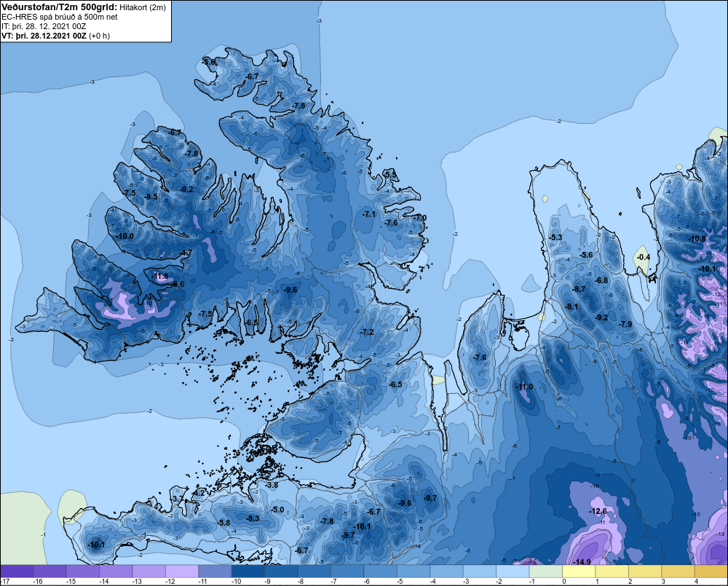The image size is (728, 586).
Task: Click the -8.1 temperature label
Action: pos(571,306)
